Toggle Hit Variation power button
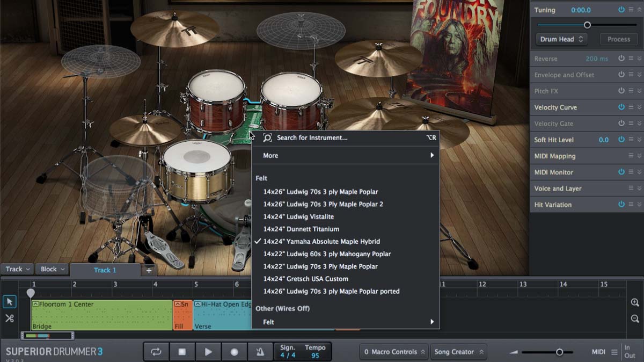This screenshot has width=644, height=362. (621, 204)
